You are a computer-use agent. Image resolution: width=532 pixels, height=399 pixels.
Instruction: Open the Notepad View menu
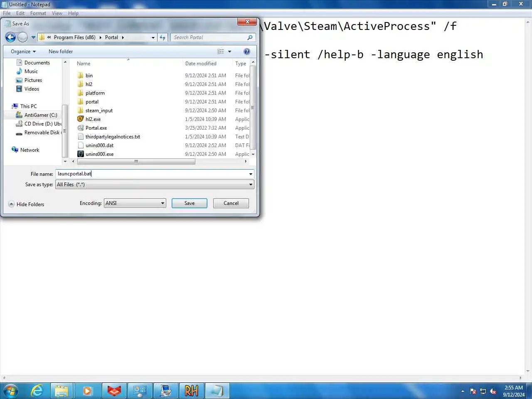pyautogui.click(x=57, y=13)
